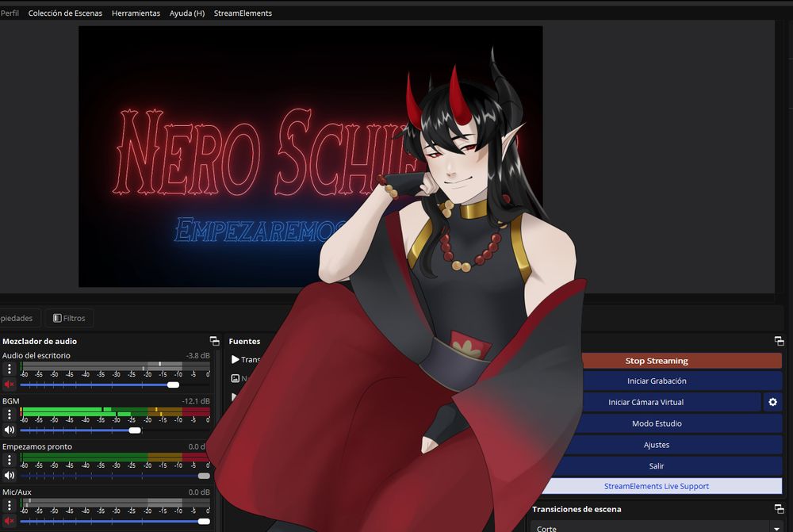Click the Filtros filter icon

click(57, 318)
